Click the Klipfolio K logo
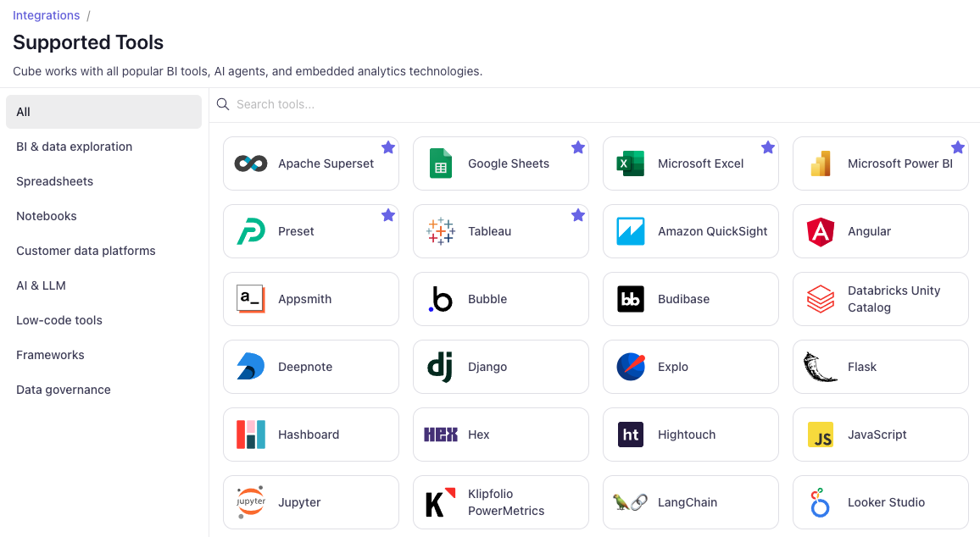The image size is (980, 537). tap(441, 502)
